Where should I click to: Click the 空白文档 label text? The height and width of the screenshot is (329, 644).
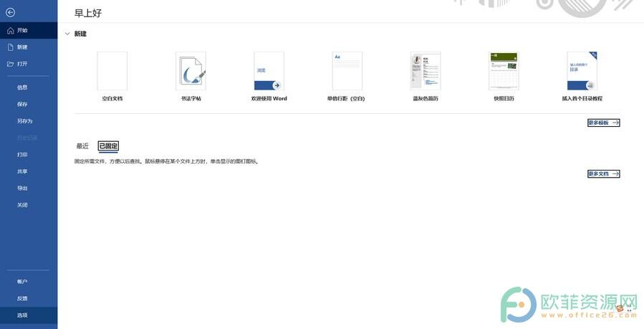click(x=112, y=99)
